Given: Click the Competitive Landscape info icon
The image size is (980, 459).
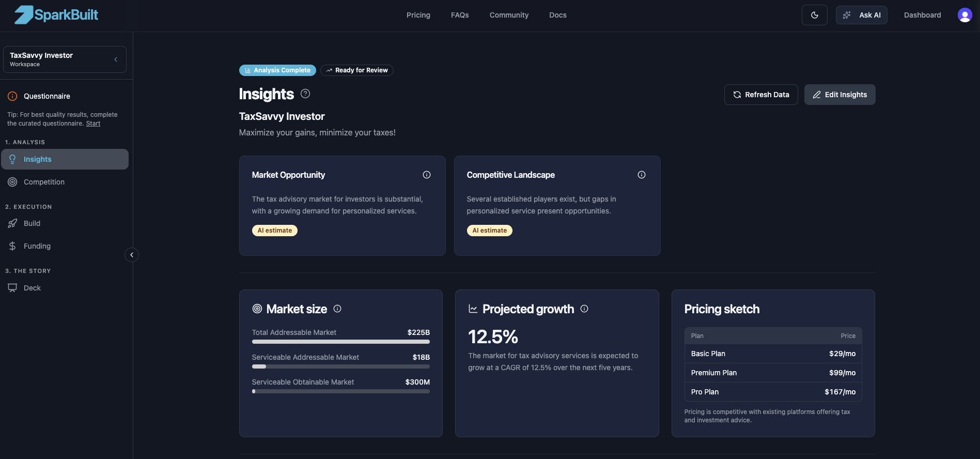Looking at the screenshot, I should [642, 175].
